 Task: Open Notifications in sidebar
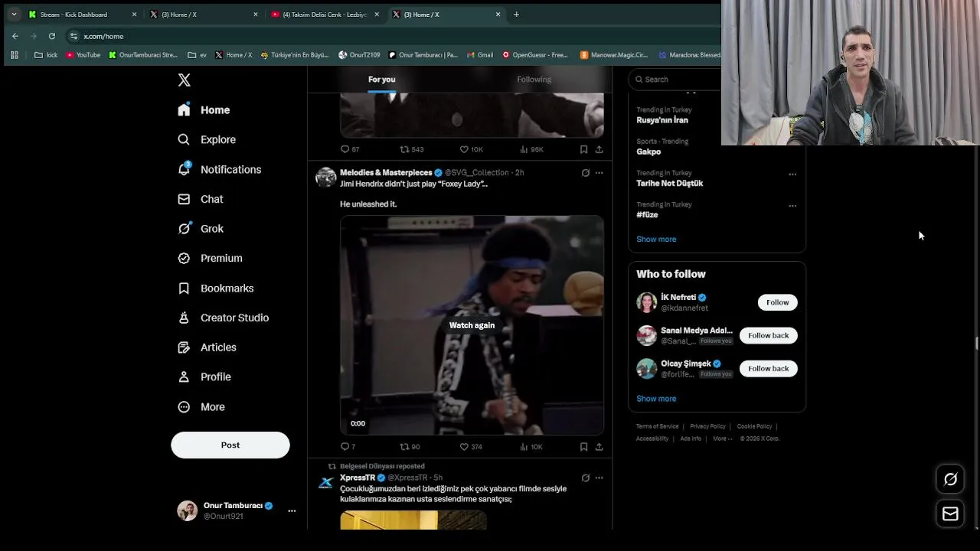coord(219,169)
